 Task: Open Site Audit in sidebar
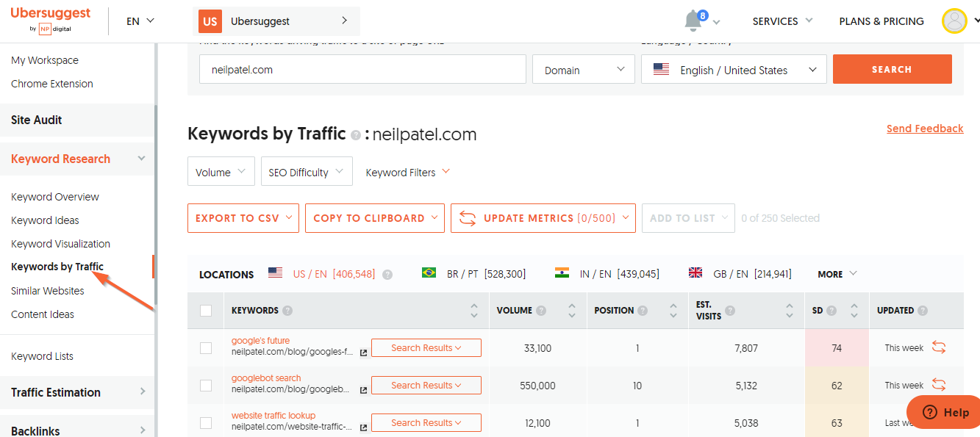pos(37,120)
